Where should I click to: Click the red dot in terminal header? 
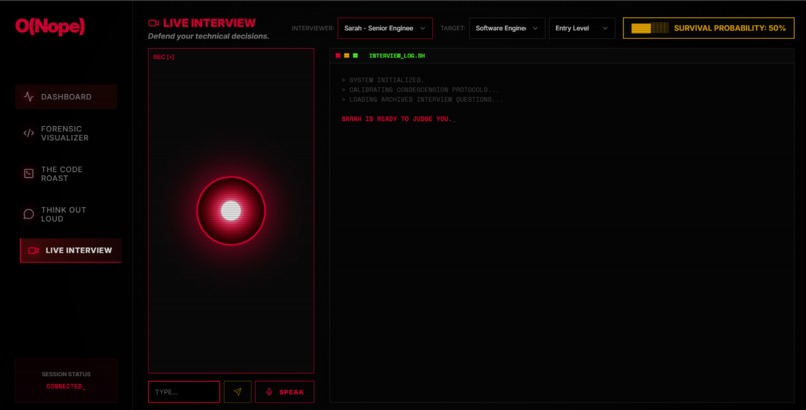point(338,55)
